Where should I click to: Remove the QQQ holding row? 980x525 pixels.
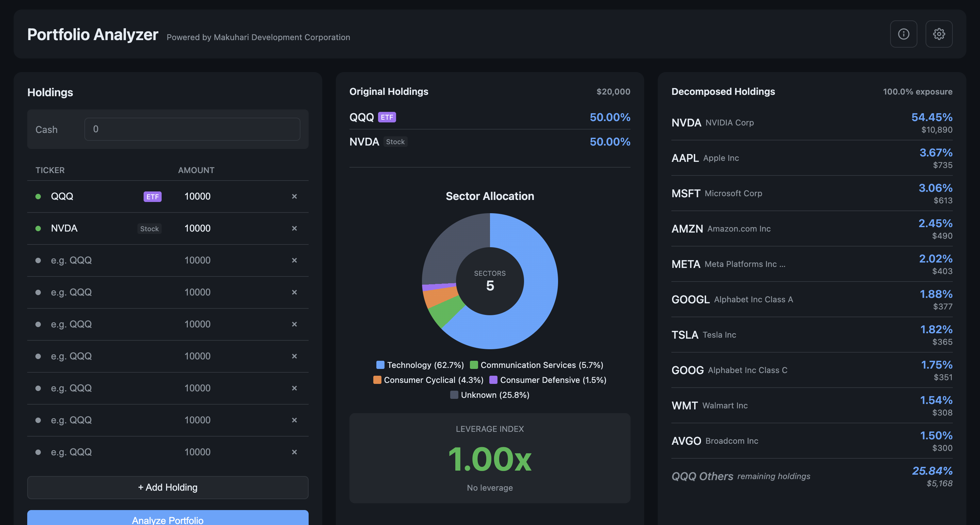pos(294,197)
